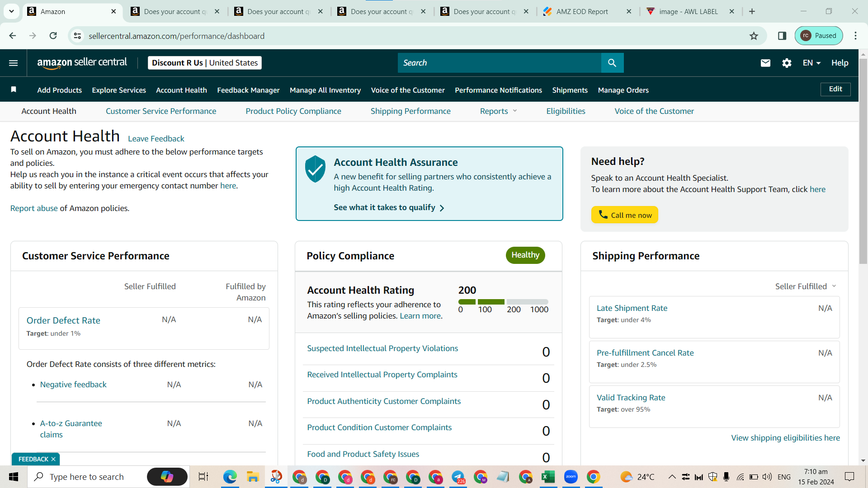Viewport: 868px width, 488px height.
Task: Switch to the AMZ EOD Report tab
Action: tap(582, 11)
